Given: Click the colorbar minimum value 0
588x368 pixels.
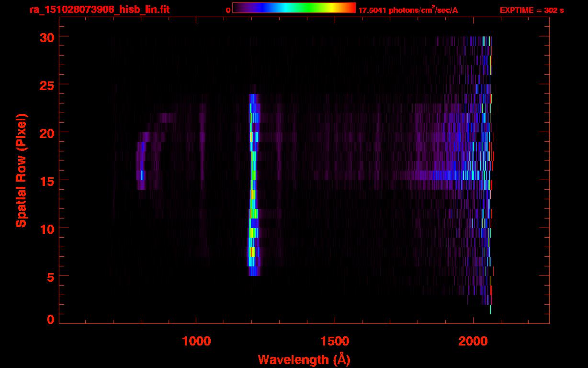Looking at the screenshot, I should (x=228, y=10).
